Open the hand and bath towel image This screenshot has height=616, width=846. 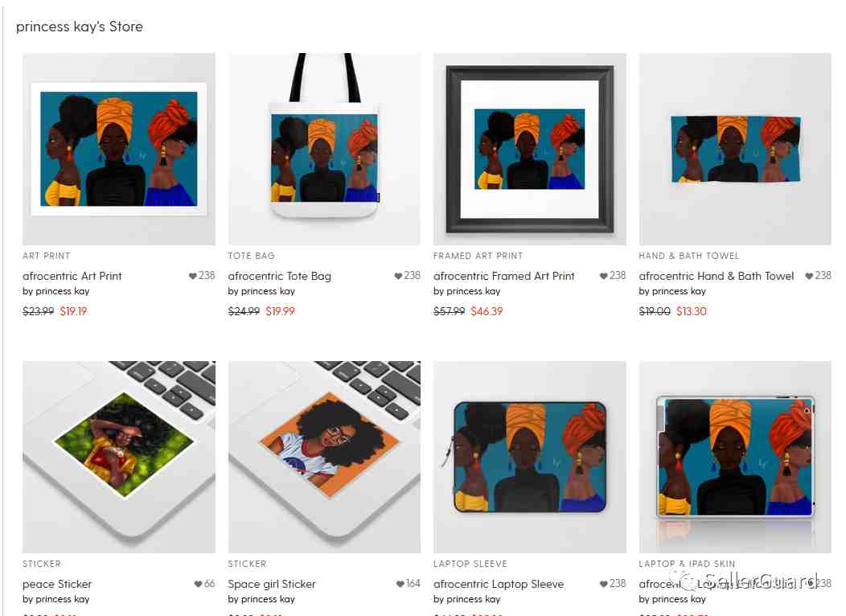tap(735, 150)
